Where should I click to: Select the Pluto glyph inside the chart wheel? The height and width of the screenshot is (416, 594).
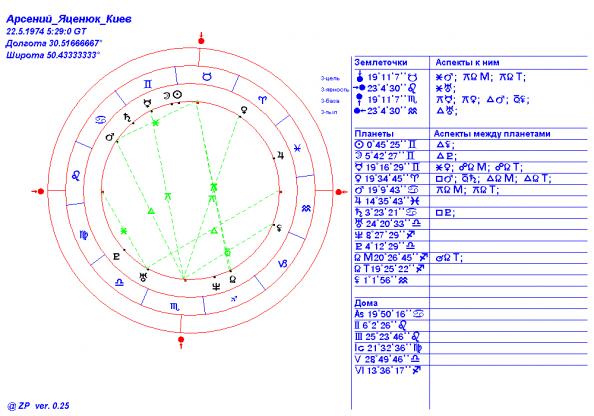click(117, 256)
